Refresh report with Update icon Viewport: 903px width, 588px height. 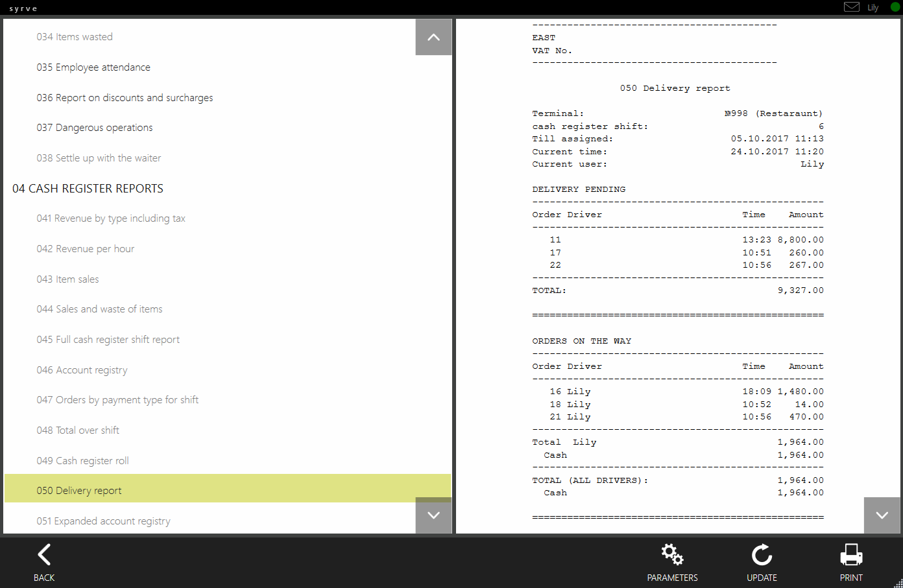point(762,556)
